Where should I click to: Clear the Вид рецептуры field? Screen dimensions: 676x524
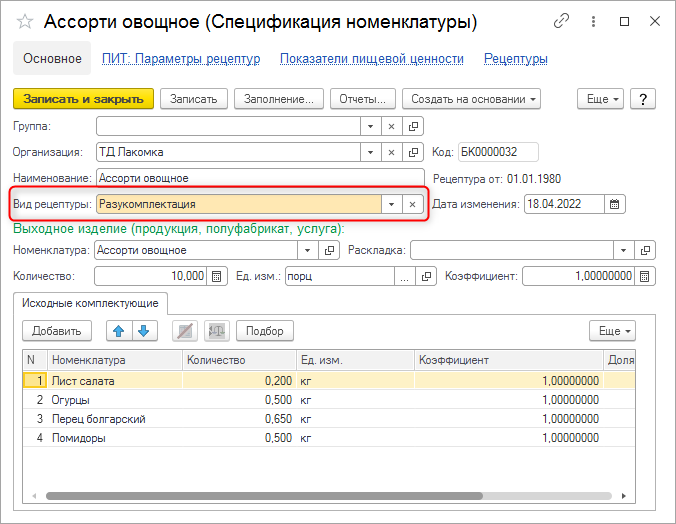tap(413, 204)
